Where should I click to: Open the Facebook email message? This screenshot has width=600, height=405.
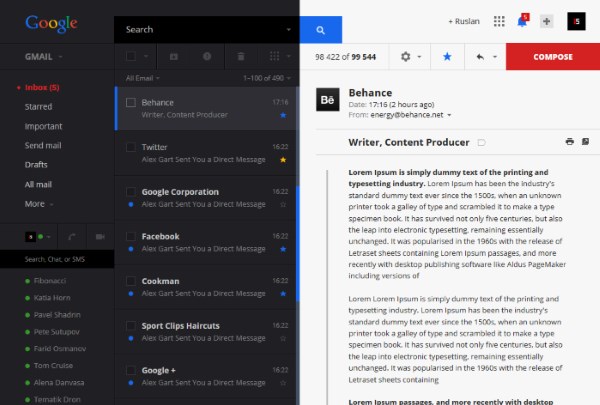pyautogui.click(x=207, y=243)
